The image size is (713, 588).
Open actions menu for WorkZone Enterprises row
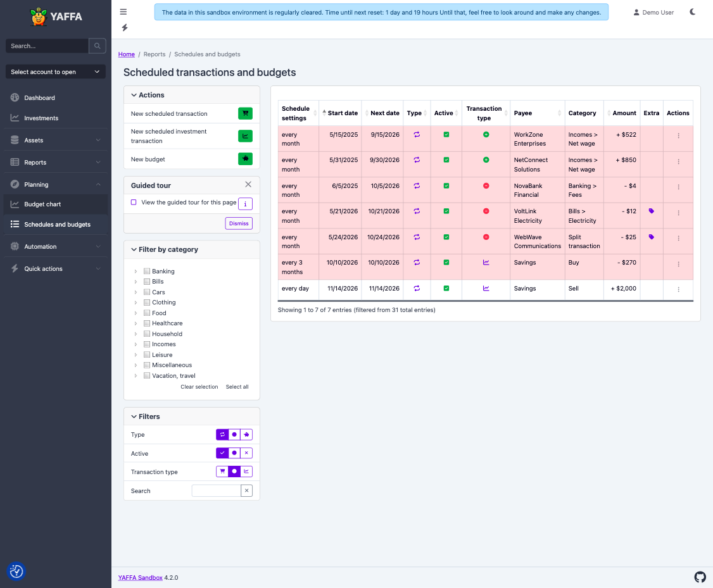[678, 136]
